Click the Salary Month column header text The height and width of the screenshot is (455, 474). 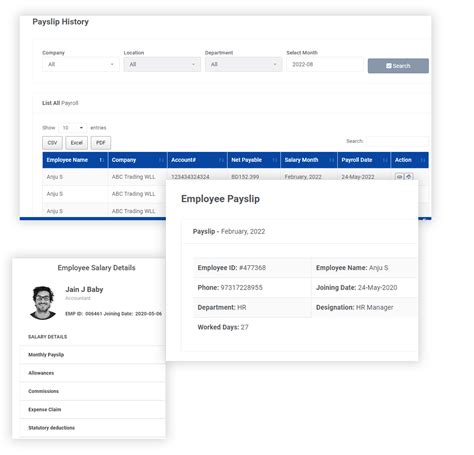point(301,160)
